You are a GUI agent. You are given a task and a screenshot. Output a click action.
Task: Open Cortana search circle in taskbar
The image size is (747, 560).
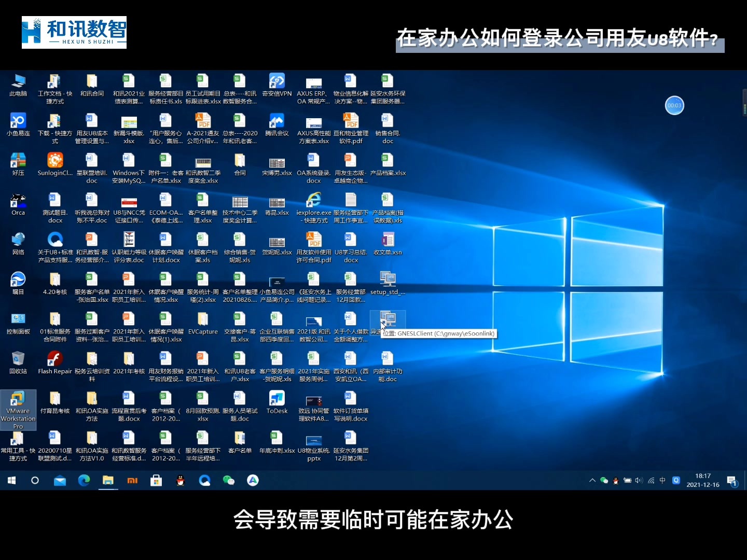35,481
